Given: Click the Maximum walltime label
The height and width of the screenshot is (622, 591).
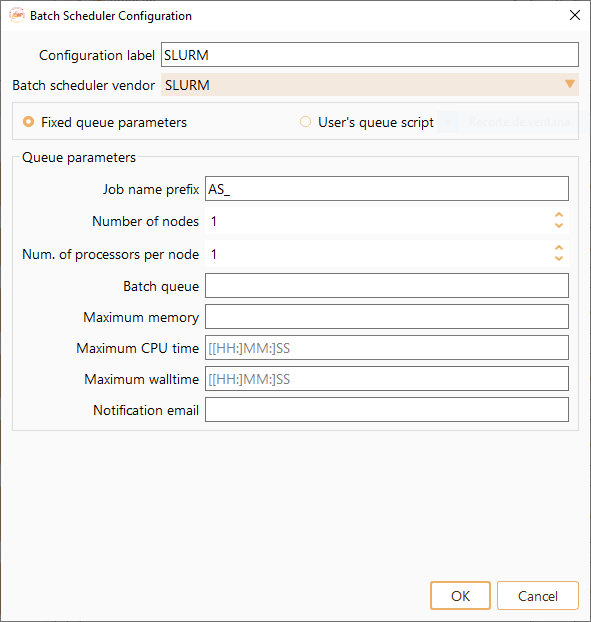Looking at the screenshot, I should pyautogui.click(x=142, y=379).
